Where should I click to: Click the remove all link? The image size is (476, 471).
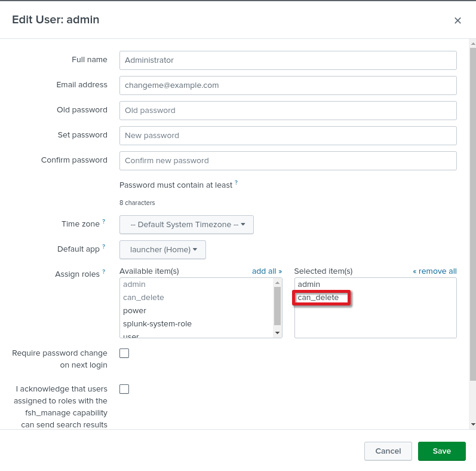434,271
